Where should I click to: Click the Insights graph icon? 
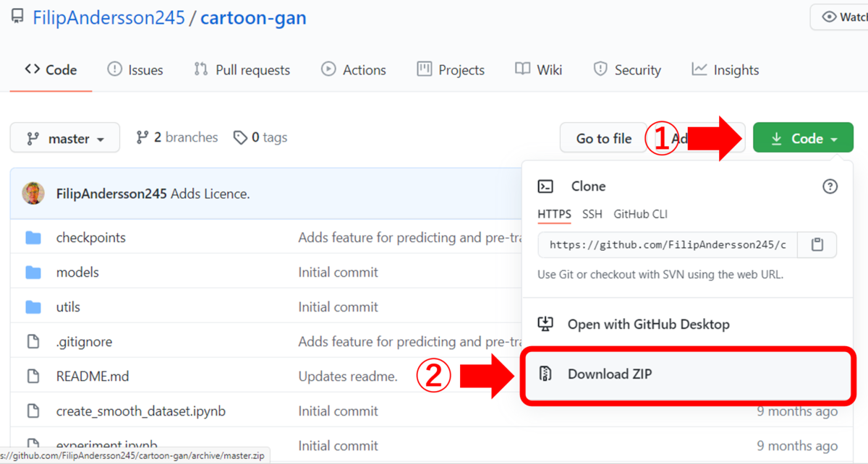tap(699, 69)
